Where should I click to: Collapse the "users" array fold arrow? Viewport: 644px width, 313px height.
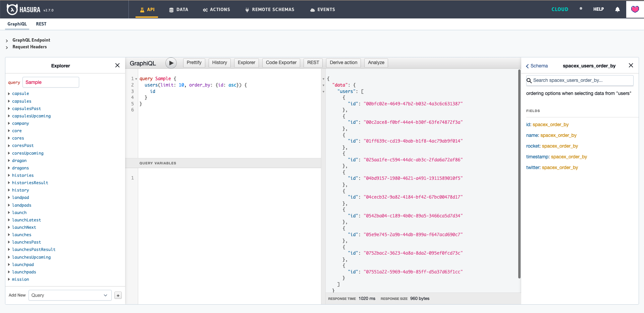[323, 92]
